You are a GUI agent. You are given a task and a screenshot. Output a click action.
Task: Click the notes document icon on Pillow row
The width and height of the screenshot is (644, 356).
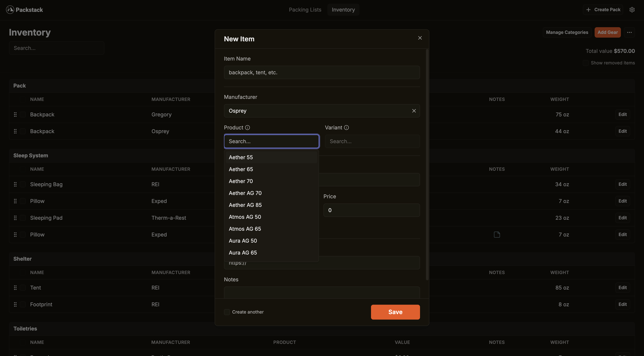[x=497, y=234]
